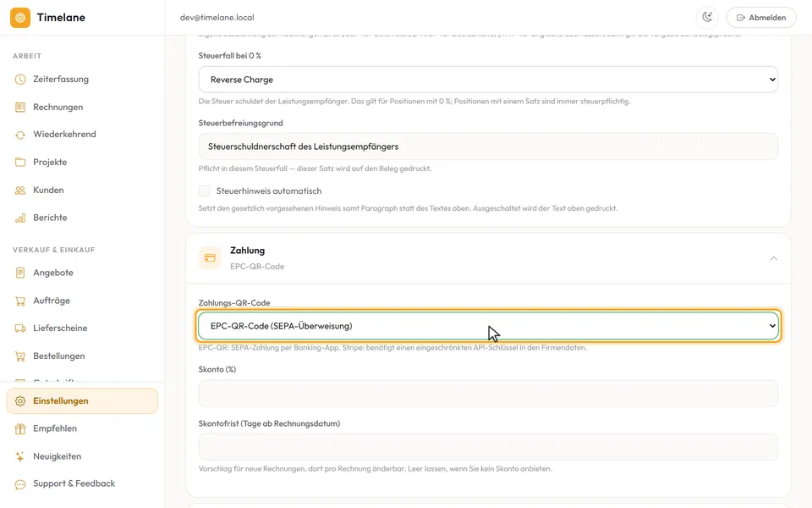Screen dimensions: 812x508
Task: Click the Steuerbefreiungsgrund text field
Action: tap(488, 146)
